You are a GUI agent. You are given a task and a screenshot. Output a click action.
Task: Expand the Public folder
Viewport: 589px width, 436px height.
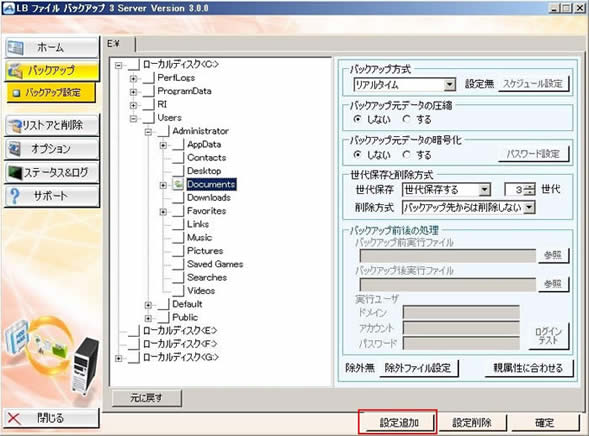click(148, 318)
